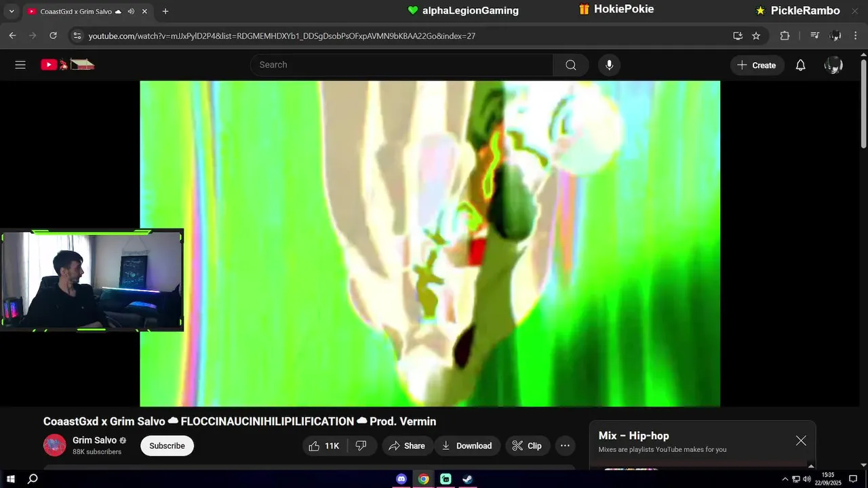This screenshot has width=868, height=488.
Task: Open Windows action center notifications
Action: point(853,479)
